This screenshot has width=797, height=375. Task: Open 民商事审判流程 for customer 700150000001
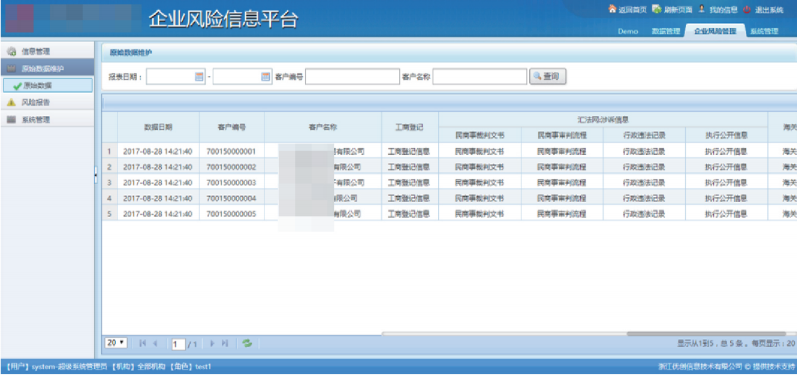coord(562,151)
